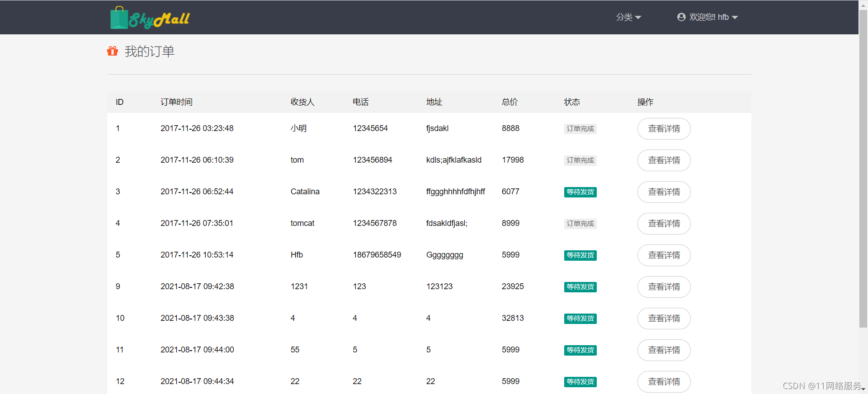This screenshot has width=868, height=394.
Task: Click the 订单完成 status badge for tom's order
Action: [580, 160]
